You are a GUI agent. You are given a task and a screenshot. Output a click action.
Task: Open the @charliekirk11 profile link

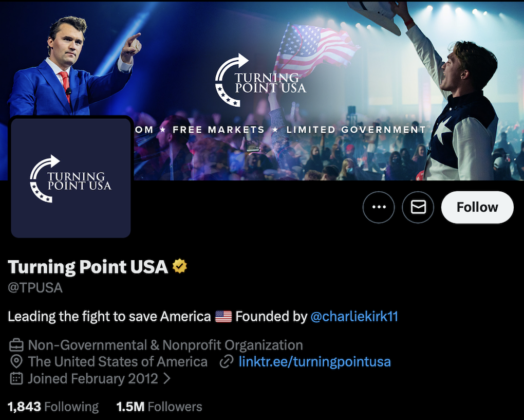[354, 316]
